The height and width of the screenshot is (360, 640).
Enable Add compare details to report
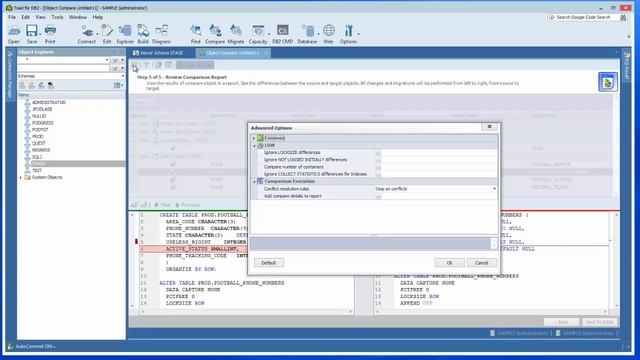coord(378,196)
